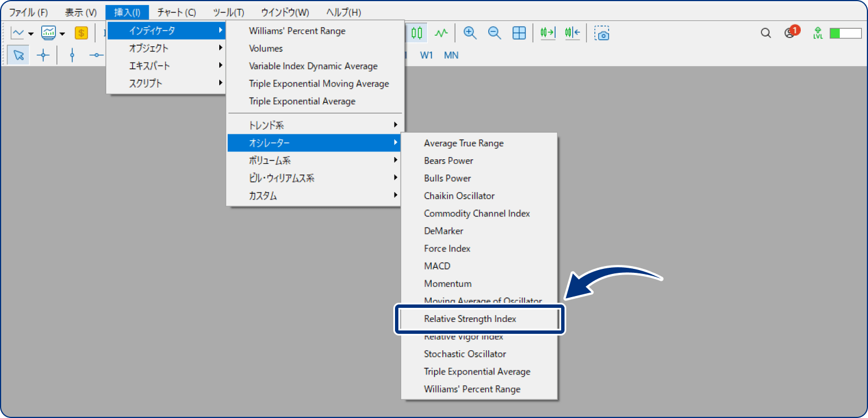Toggle chart auto-scroll to latest bar

(x=548, y=33)
